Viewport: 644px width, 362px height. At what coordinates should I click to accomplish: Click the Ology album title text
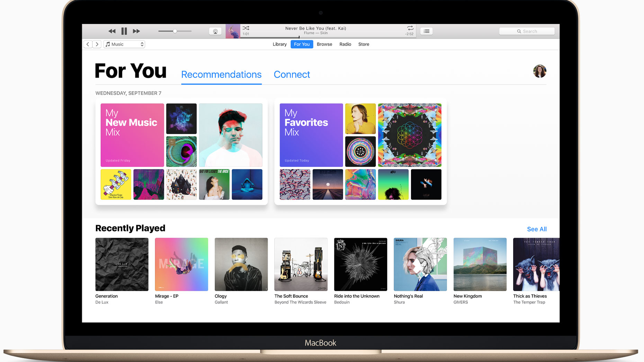pos(221,296)
